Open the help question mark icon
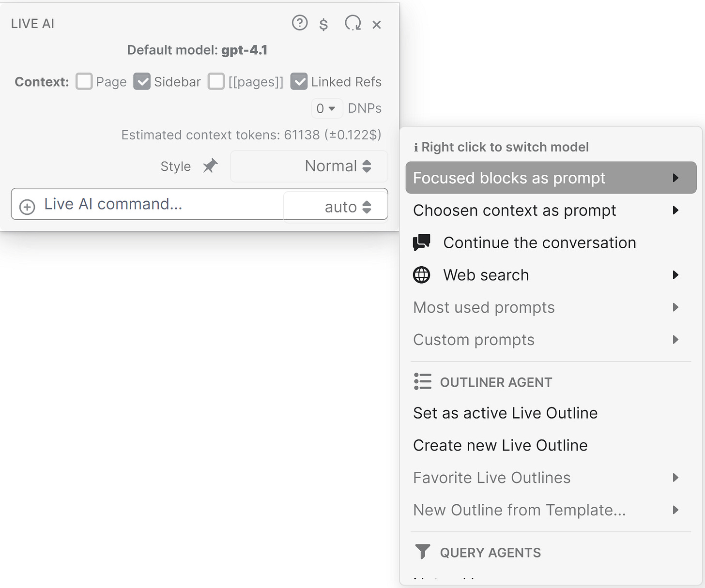 click(300, 23)
